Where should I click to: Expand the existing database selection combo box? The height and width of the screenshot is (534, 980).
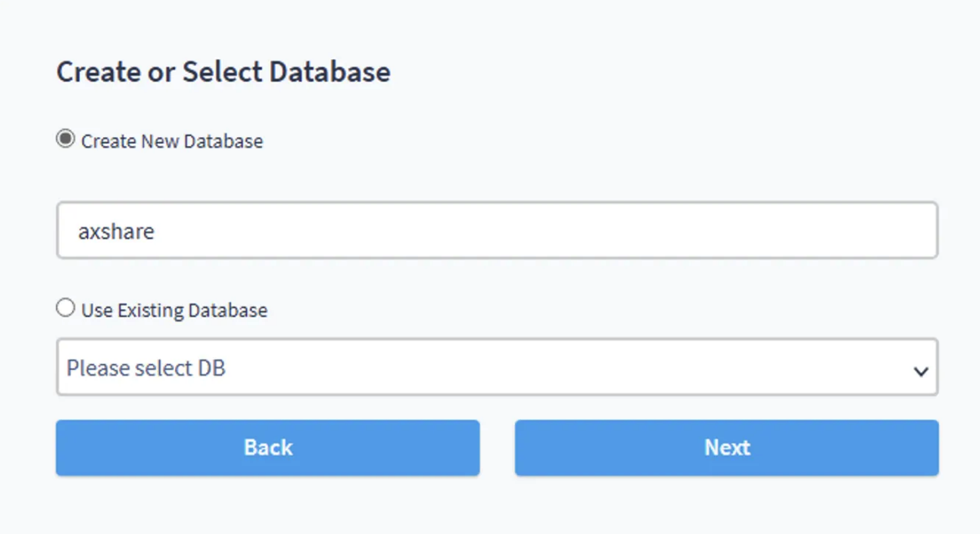497,367
